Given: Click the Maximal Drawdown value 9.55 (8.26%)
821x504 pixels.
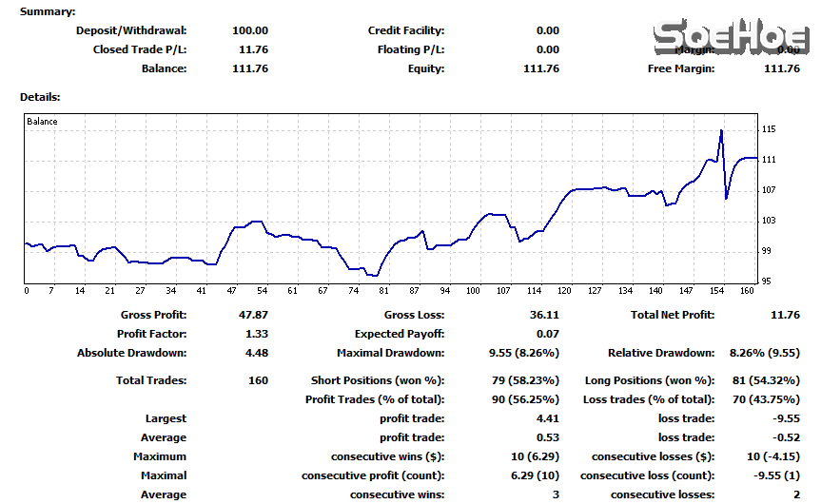Looking at the screenshot, I should pyautogui.click(x=524, y=353).
